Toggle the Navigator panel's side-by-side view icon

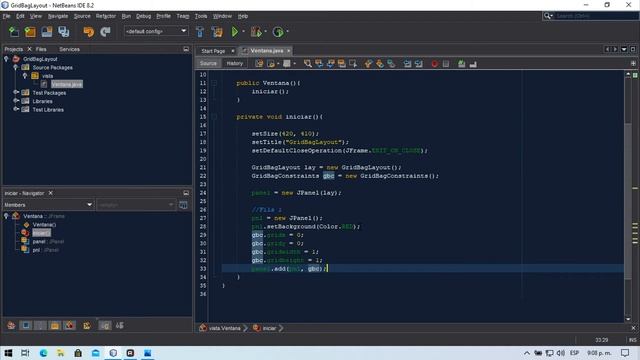[x=183, y=204]
